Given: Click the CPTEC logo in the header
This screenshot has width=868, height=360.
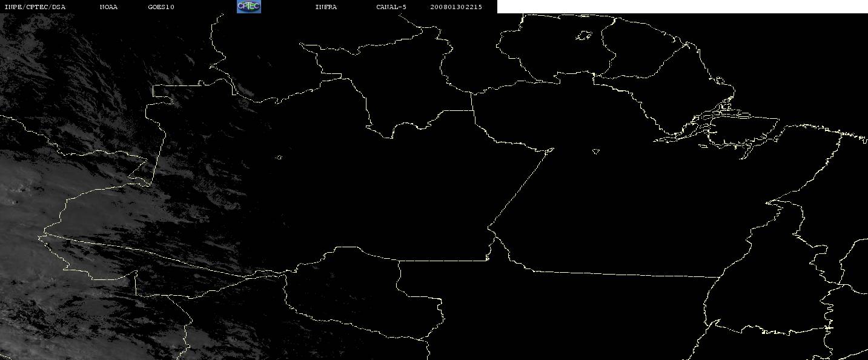Looking at the screenshot, I should [x=248, y=7].
